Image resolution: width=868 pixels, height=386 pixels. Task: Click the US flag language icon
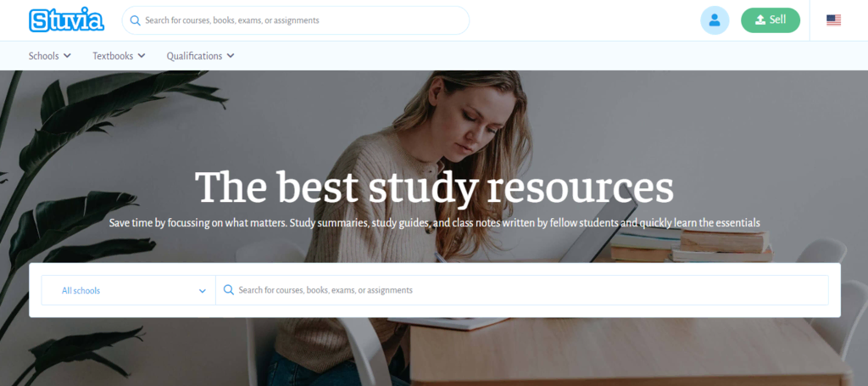pyautogui.click(x=834, y=20)
